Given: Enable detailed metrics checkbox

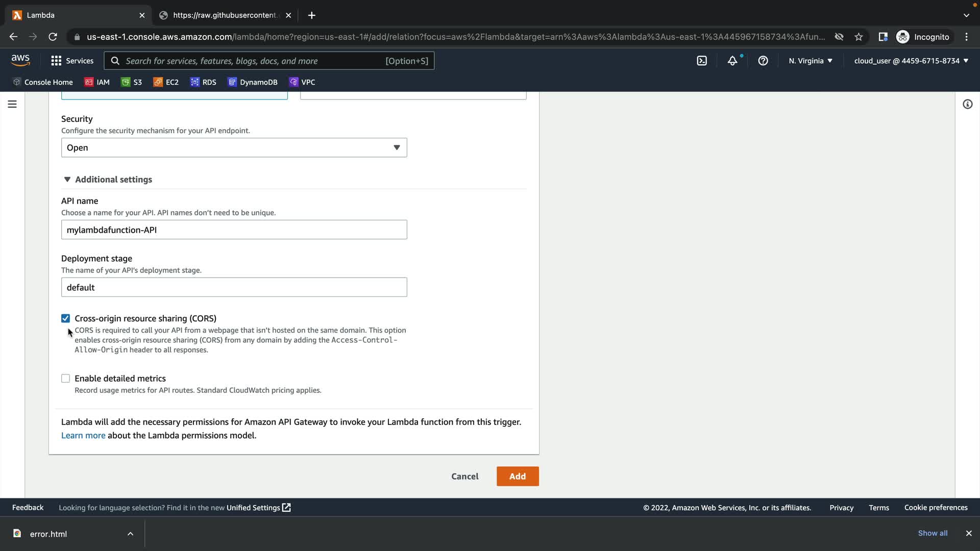Looking at the screenshot, I should [x=65, y=379].
